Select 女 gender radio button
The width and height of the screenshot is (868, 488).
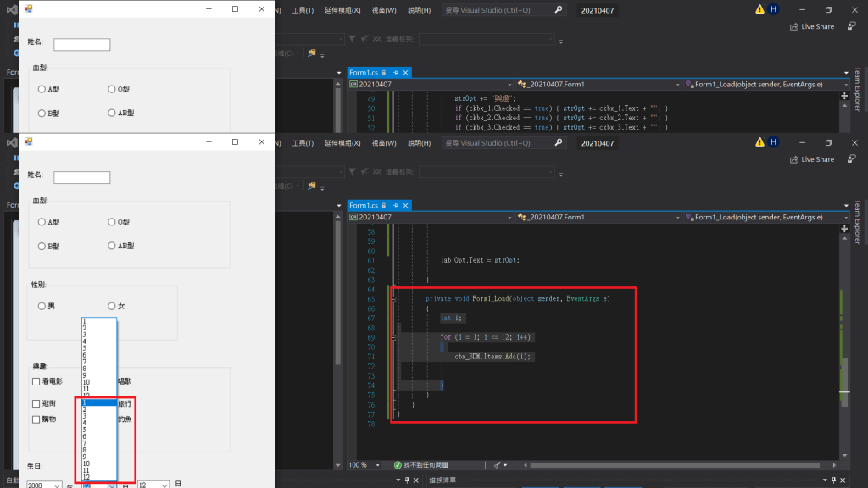[x=112, y=306]
